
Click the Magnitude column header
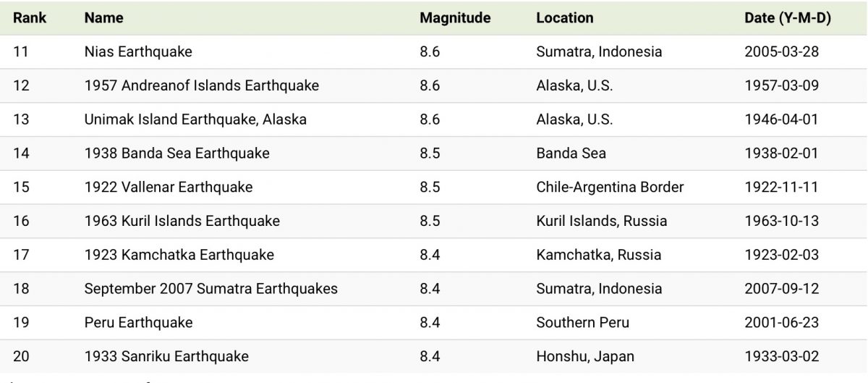455,18
